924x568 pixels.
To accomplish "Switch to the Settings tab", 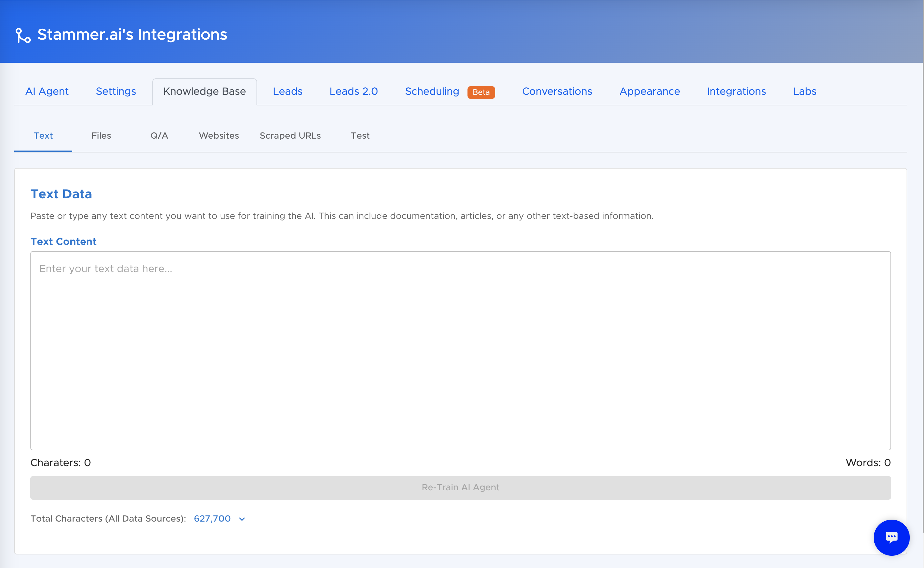I will click(x=116, y=92).
